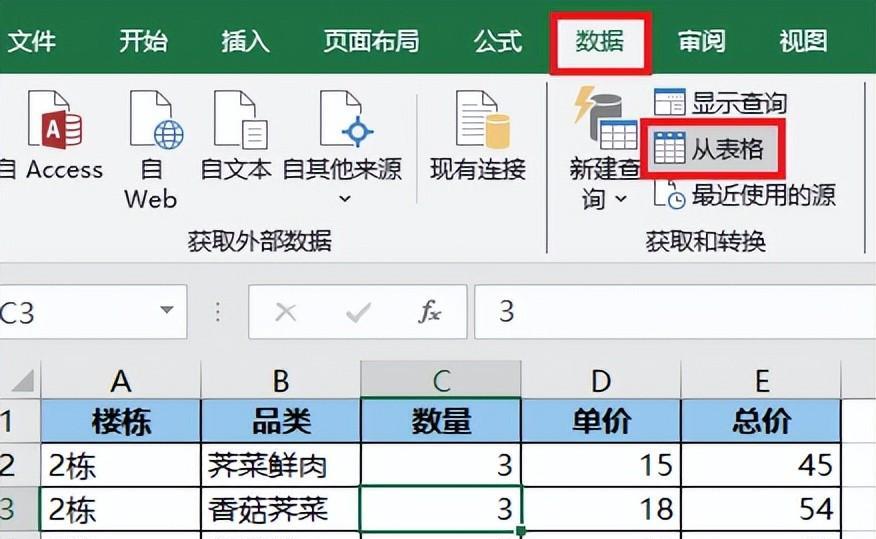The height and width of the screenshot is (539, 876).
Task: Click the 现有连接 icon
Action: pyautogui.click(x=483, y=119)
